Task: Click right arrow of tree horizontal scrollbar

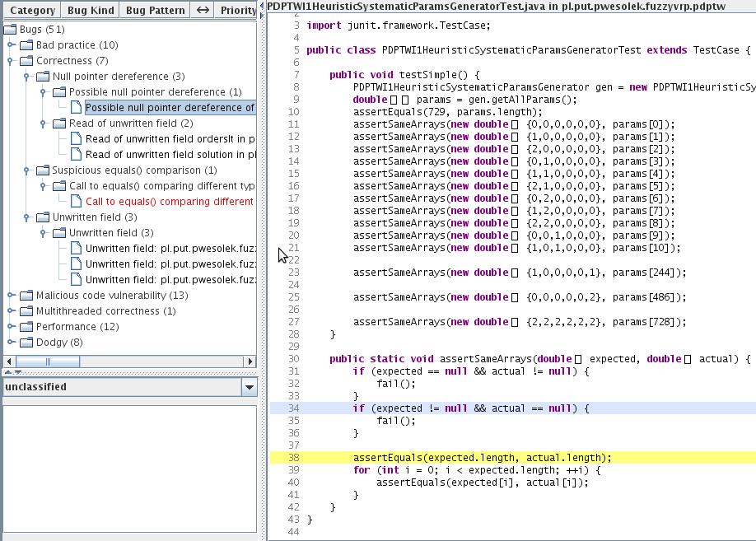Action: click(250, 361)
